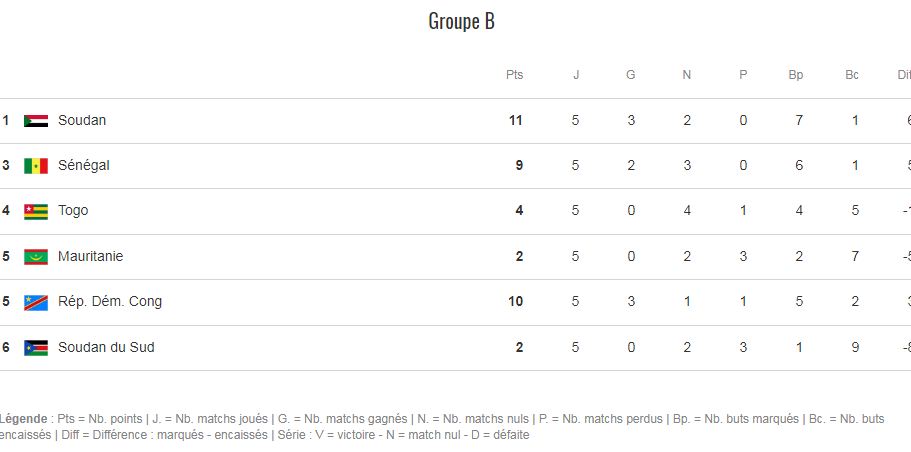Image resolution: width=911 pixels, height=452 pixels.
Task: Click the Rép. Dém. Congo flag icon
Action: click(36, 303)
